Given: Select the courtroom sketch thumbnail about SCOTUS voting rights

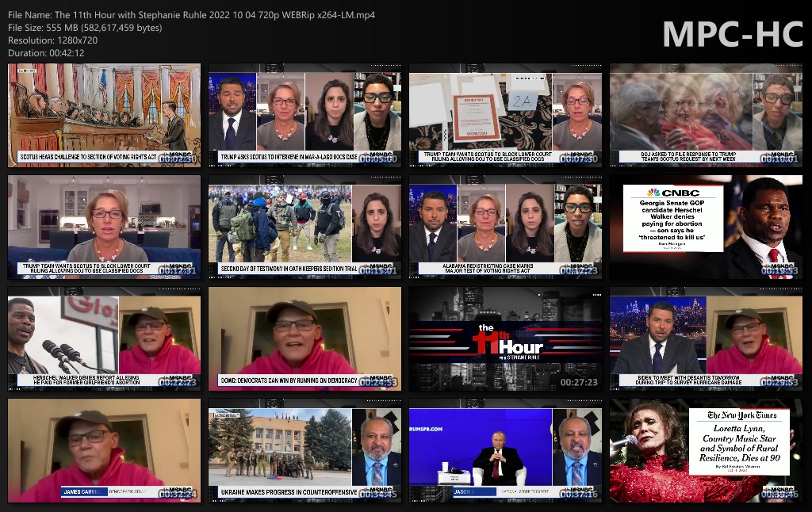Looking at the screenshot, I should click(104, 116).
